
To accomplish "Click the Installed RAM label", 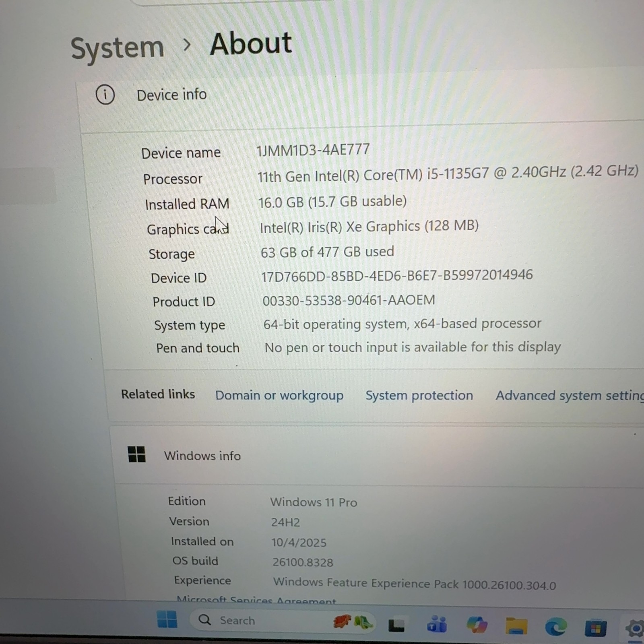I will click(x=187, y=204).
